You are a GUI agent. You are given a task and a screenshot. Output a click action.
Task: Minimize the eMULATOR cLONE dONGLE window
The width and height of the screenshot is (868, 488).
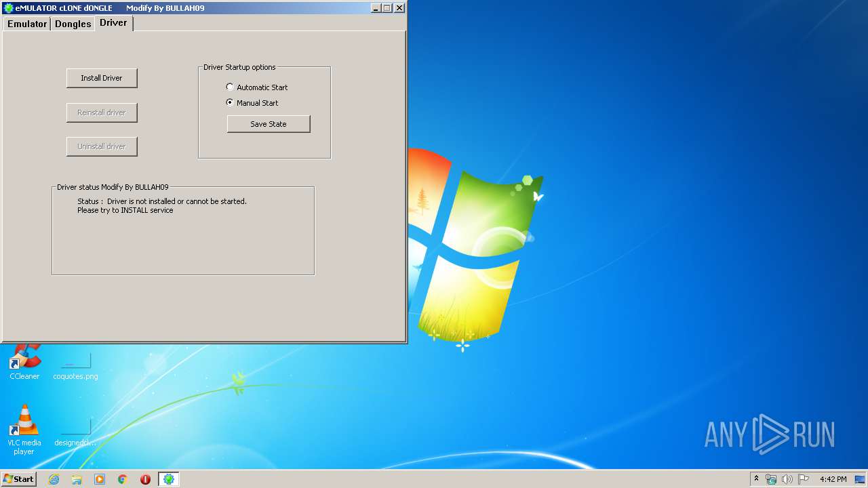pyautogui.click(x=376, y=8)
